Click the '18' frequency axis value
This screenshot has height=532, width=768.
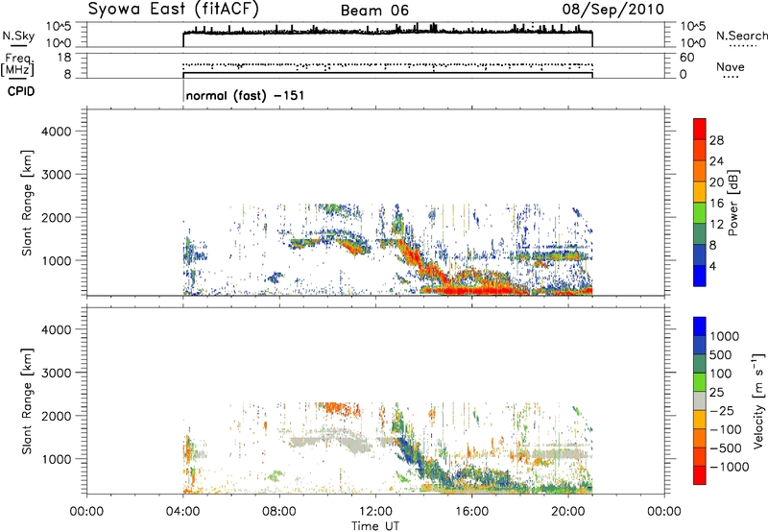[x=63, y=58]
